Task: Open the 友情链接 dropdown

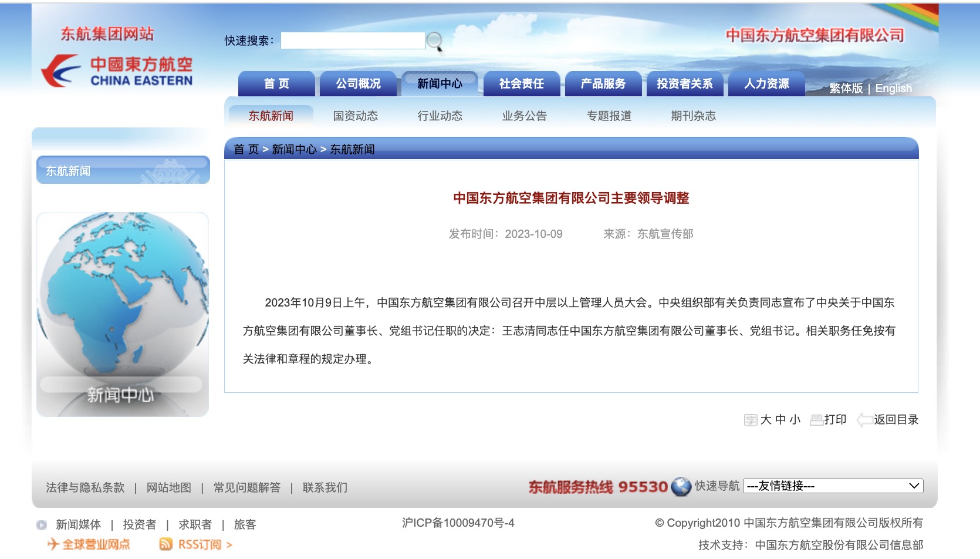Action: tap(833, 486)
